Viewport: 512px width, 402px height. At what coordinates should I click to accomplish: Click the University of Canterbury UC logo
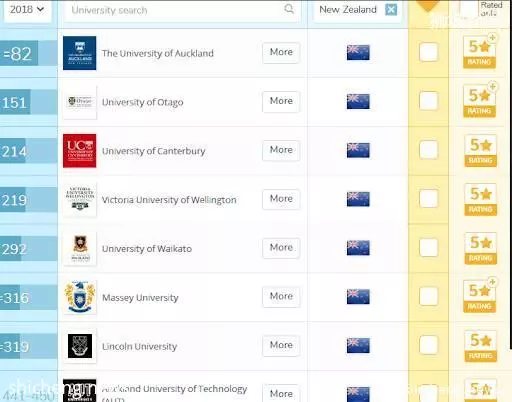click(x=79, y=151)
